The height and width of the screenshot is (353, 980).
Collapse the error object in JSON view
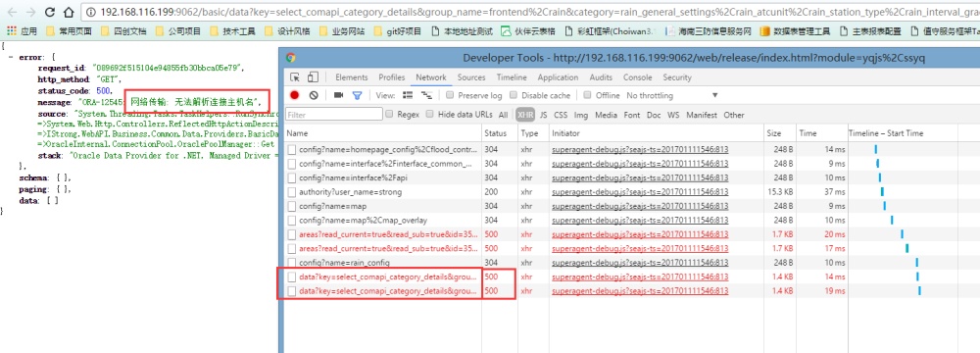pyautogui.click(x=11, y=57)
